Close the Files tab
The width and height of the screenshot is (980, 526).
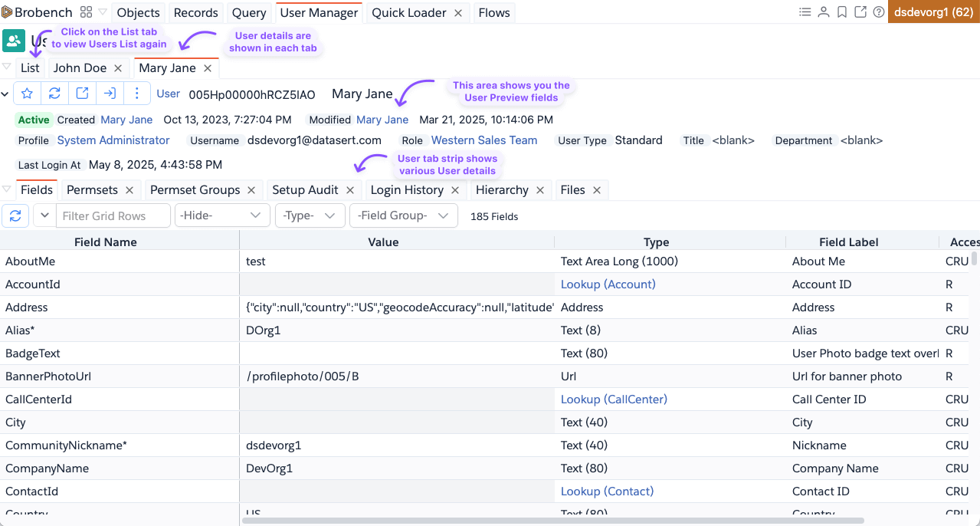[x=597, y=190]
